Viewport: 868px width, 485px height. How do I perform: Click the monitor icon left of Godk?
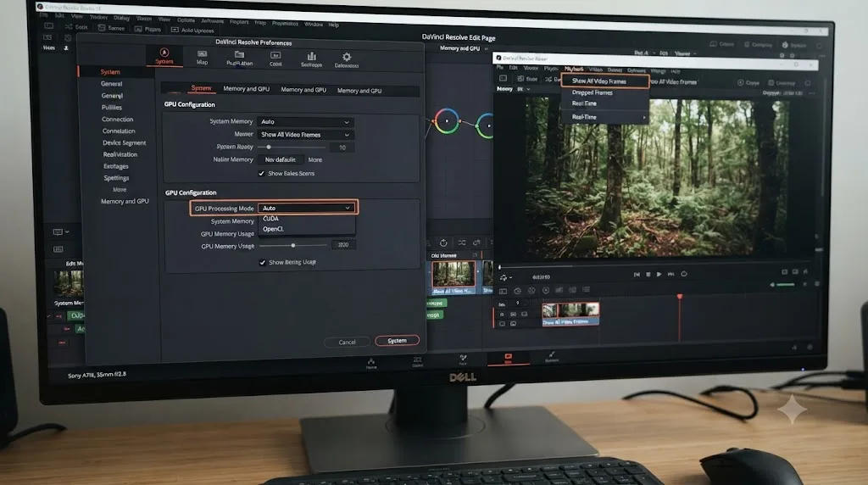[48, 25]
